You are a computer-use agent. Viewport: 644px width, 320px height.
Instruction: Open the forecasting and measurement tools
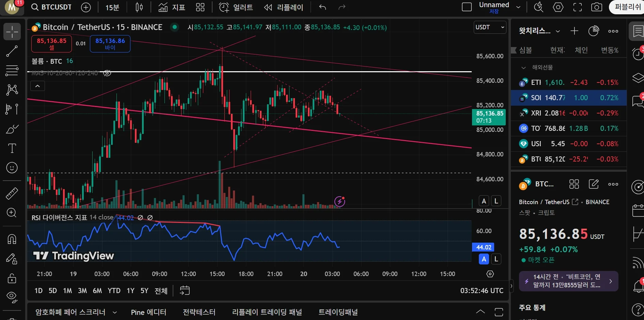pos(12,109)
